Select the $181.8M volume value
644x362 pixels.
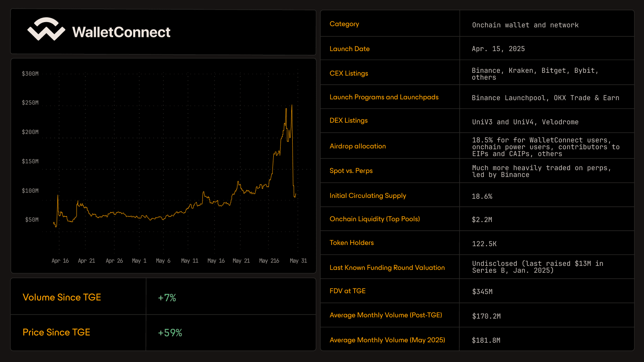pos(486,340)
